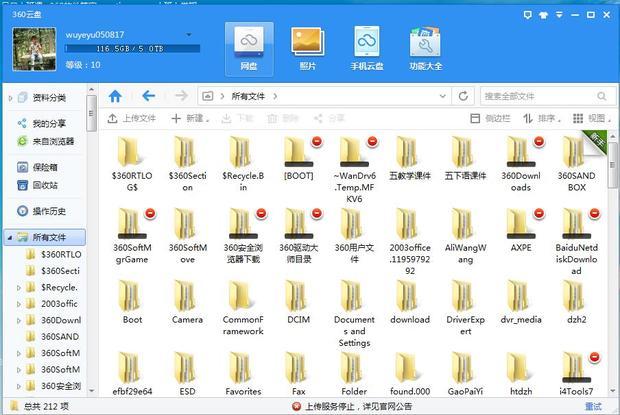Expand the 资料分类 tree arrow
The height and width of the screenshot is (415, 620).
tap(10, 98)
